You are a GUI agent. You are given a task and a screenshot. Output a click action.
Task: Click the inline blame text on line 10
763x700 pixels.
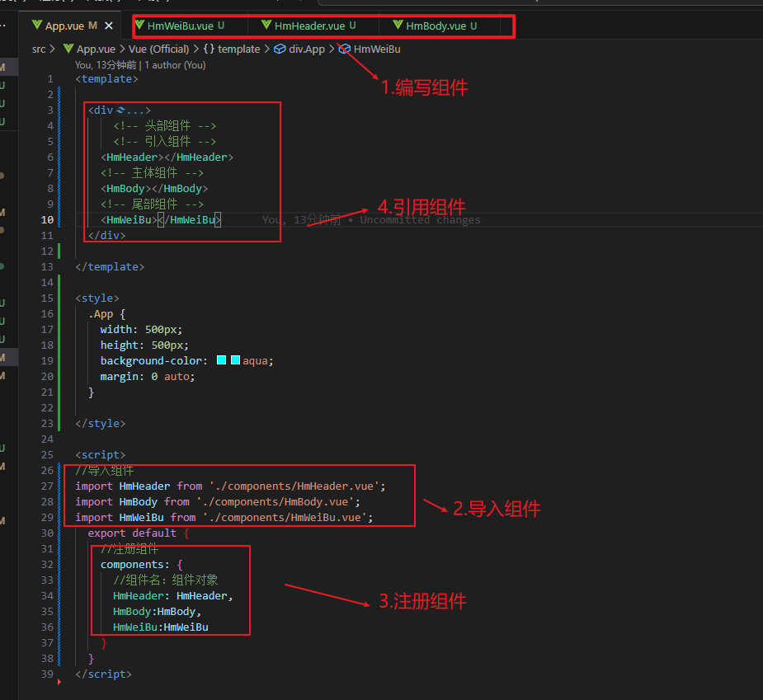click(371, 220)
